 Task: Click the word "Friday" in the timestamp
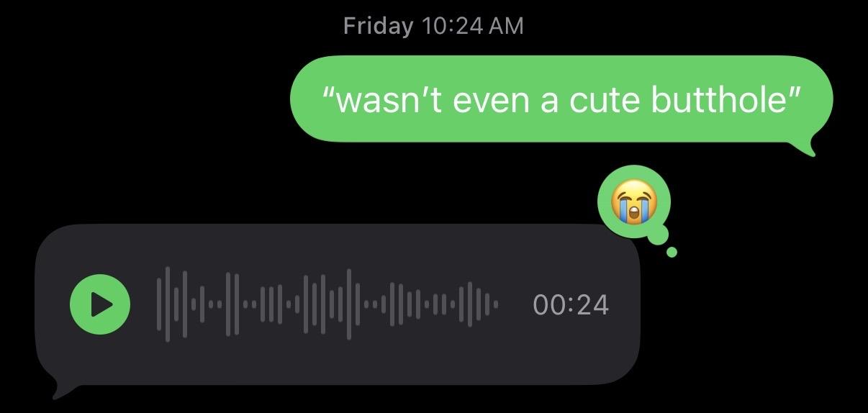click(378, 26)
